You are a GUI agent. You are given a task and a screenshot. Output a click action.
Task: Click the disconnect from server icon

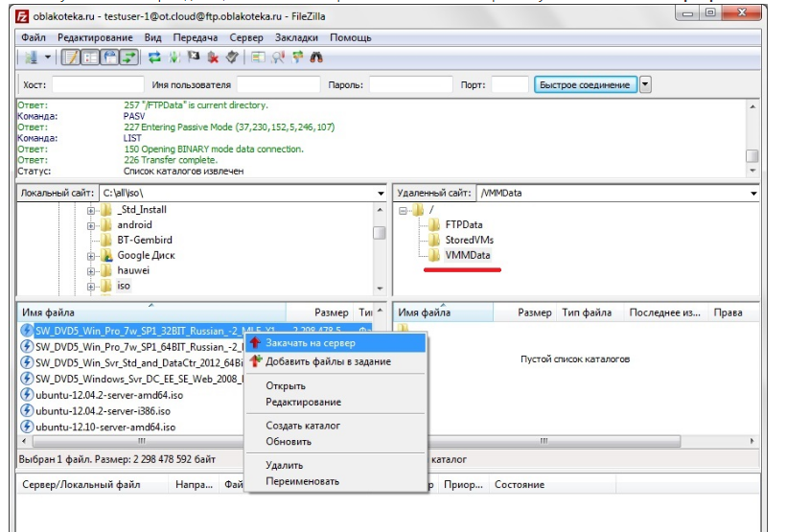tap(212, 58)
